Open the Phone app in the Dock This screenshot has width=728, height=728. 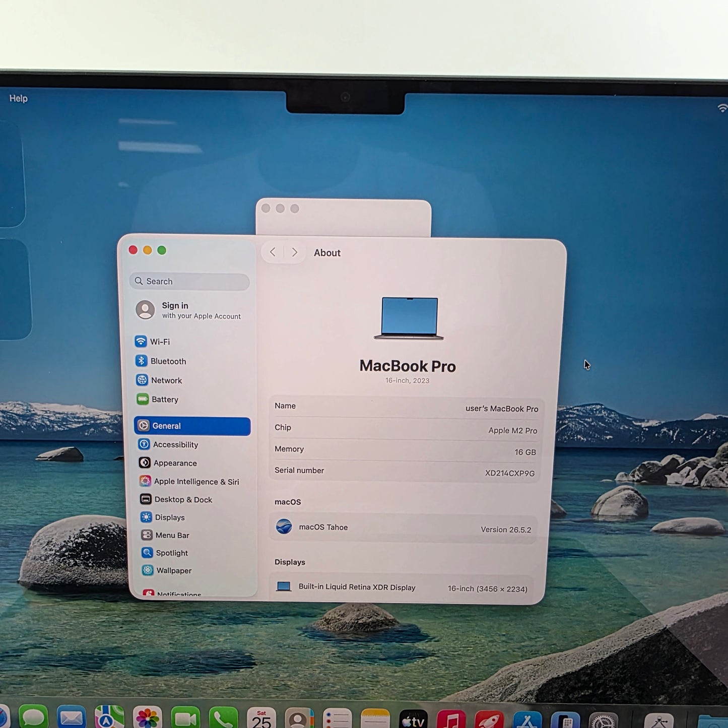click(223, 717)
